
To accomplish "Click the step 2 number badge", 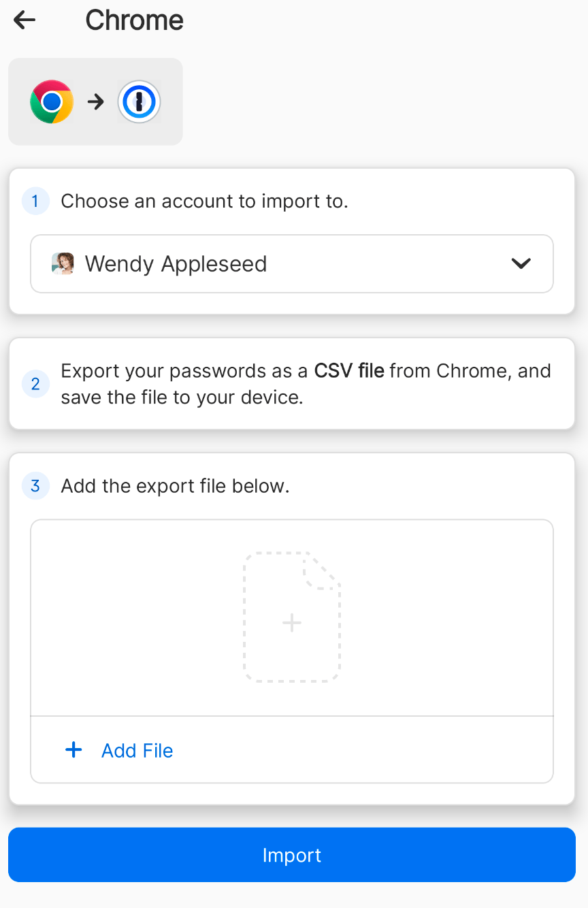I will (x=35, y=384).
